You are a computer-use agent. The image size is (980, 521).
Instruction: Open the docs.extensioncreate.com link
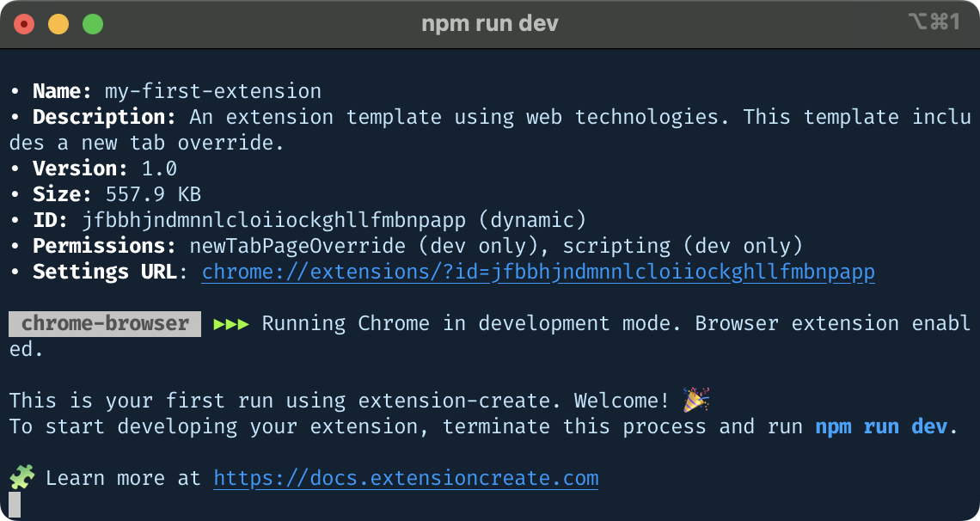(407, 479)
